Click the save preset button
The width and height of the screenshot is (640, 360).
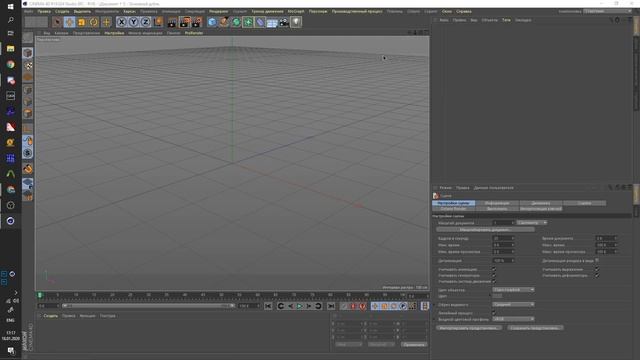535,328
